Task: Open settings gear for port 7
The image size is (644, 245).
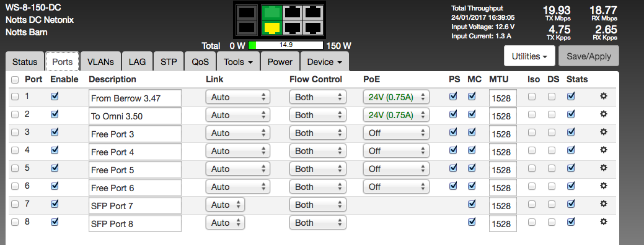Action: [603, 204]
